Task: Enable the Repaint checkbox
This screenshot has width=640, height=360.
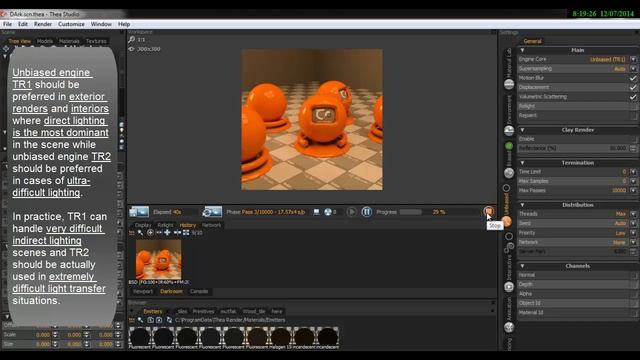Action: click(x=633, y=116)
